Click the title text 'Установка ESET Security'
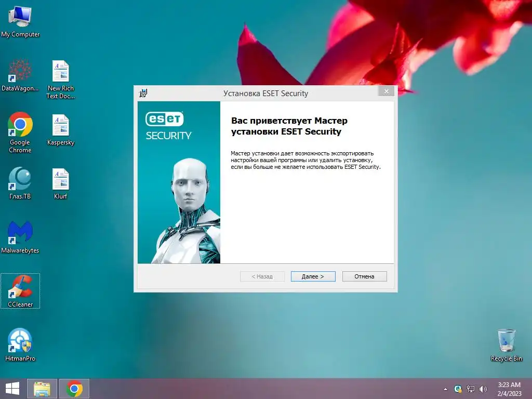Screen dimensions: 532x399 [x=265, y=94]
